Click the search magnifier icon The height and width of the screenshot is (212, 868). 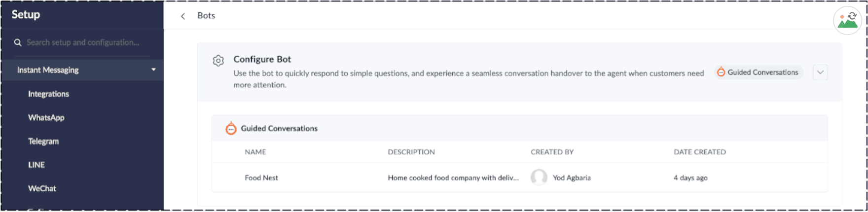(x=18, y=43)
